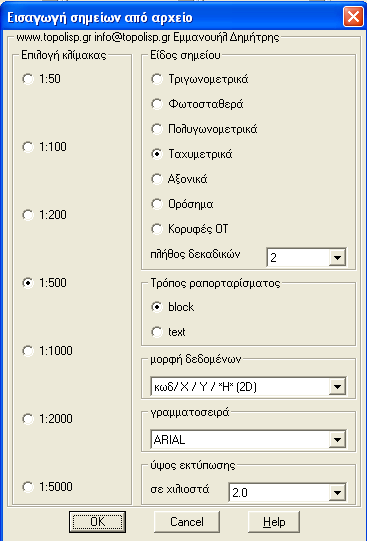This screenshot has width=367, height=541.
Task: Choose Αξονικά point type
Action: [x=157, y=179]
